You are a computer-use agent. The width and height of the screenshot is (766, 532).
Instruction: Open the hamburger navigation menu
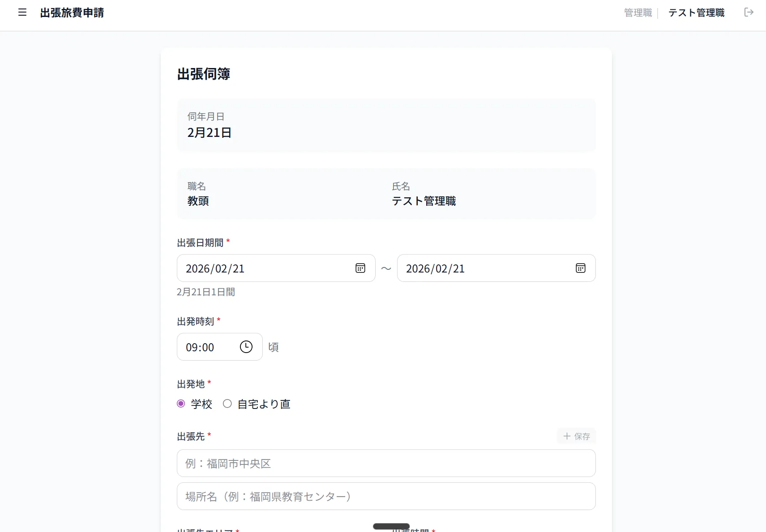click(22, 13)
